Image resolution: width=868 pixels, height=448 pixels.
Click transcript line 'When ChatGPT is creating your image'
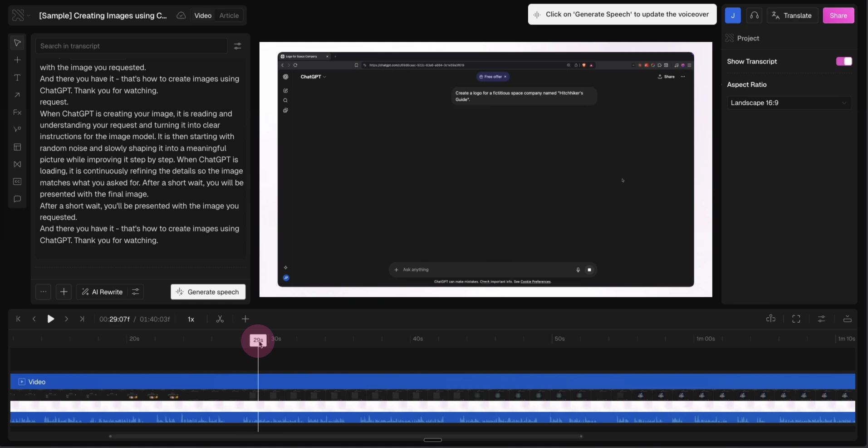[x=136, y=113]
